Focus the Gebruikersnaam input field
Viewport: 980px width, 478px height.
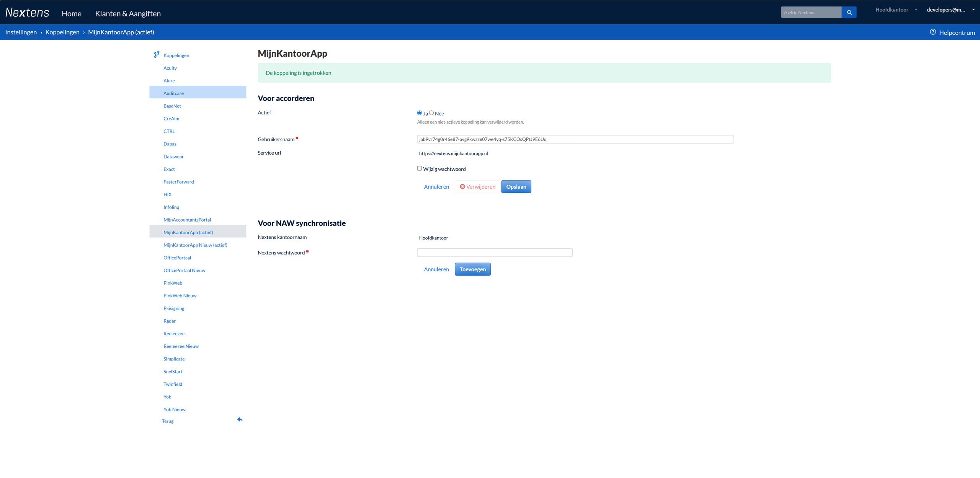click(x=575, y=139)
